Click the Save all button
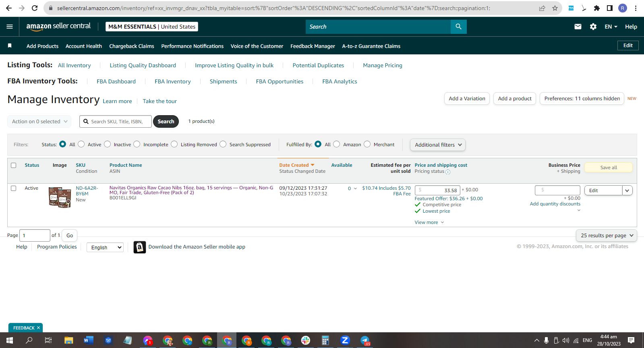The width and height of the screenshot is (644, 348). pyautogui.click(x=609, y=168)
